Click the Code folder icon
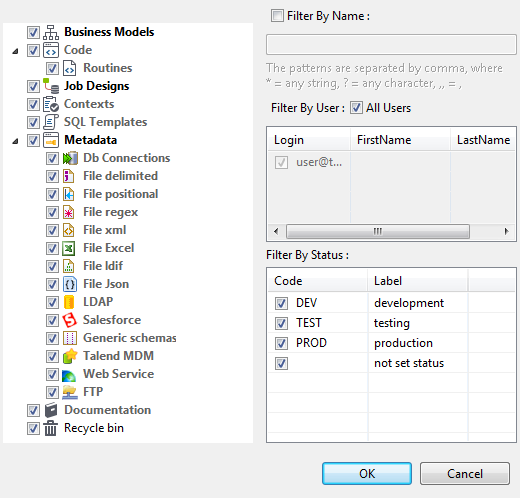The width and height of the screenshot is (520, 498). coord(51,50)
